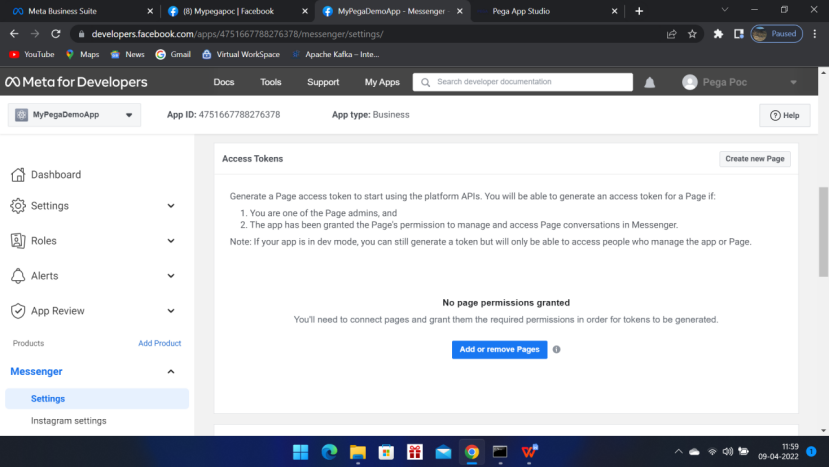Open the Support menu
This screenshot has height=467, width=830.
(323, 82)
